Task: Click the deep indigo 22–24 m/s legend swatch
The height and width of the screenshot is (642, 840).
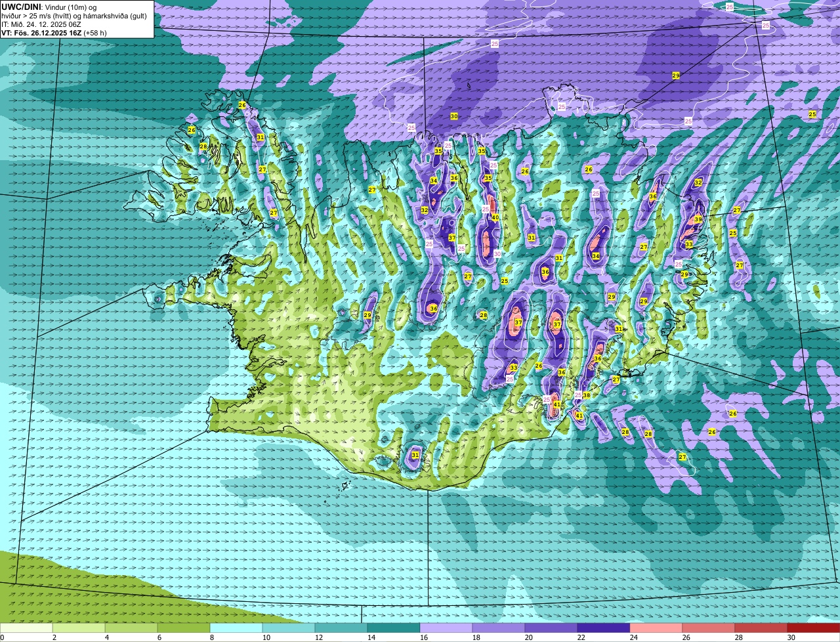Action: pyautogui.click(x=604, y=628)
